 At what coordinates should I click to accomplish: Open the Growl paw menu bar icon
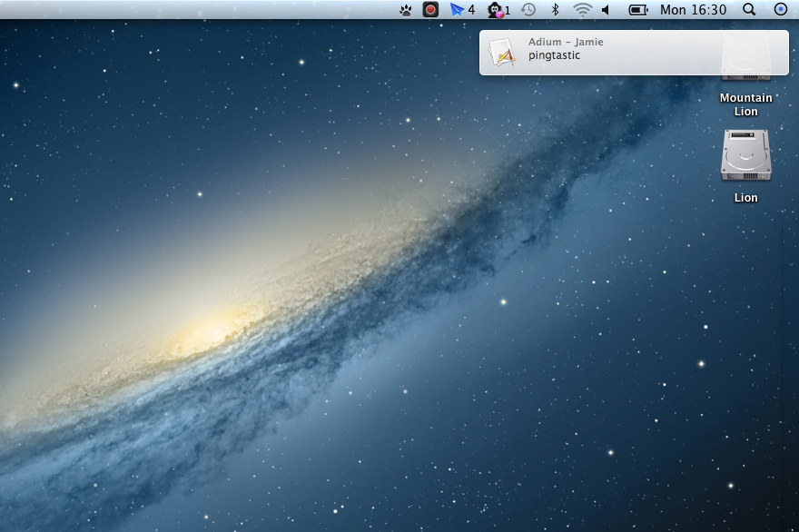pyautogui.click(x=406, y=10)
